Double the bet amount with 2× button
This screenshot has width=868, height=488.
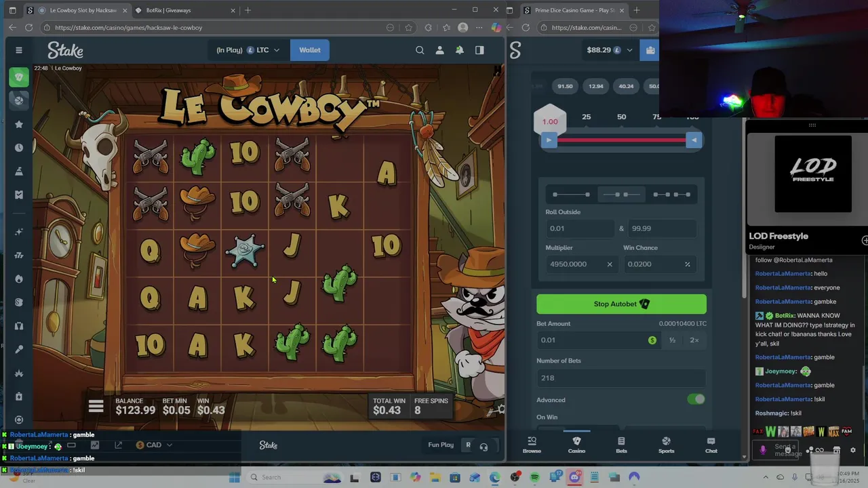click(x=694, y=340)
